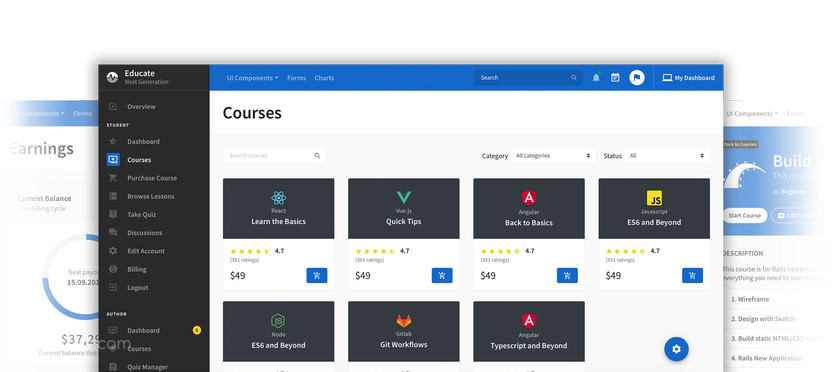Open notifications bell icon

click(x=596, y=78)
